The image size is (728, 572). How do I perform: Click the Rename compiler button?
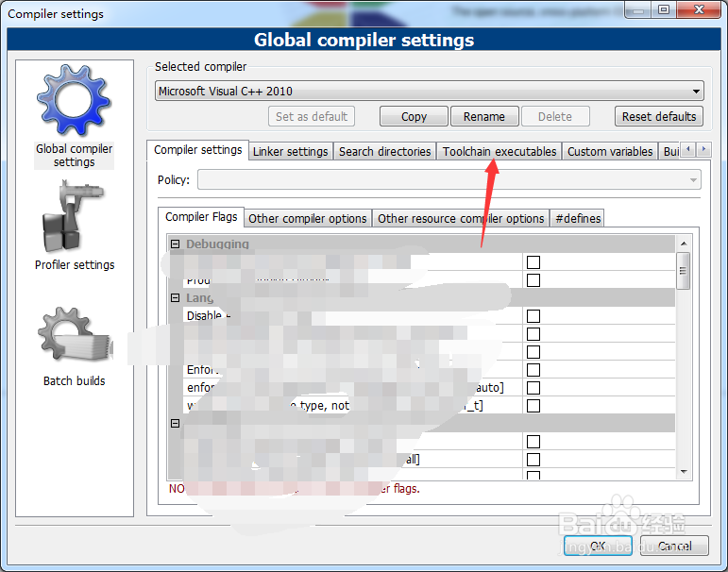coord(484,116)
